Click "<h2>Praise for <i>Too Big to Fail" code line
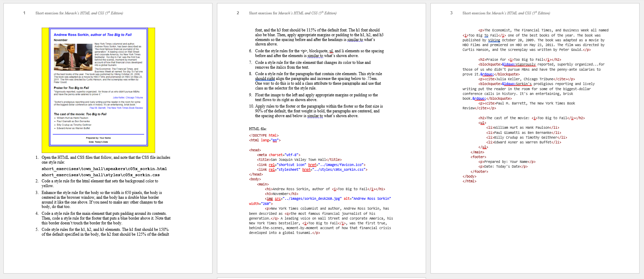 click(x=520, y=60)
